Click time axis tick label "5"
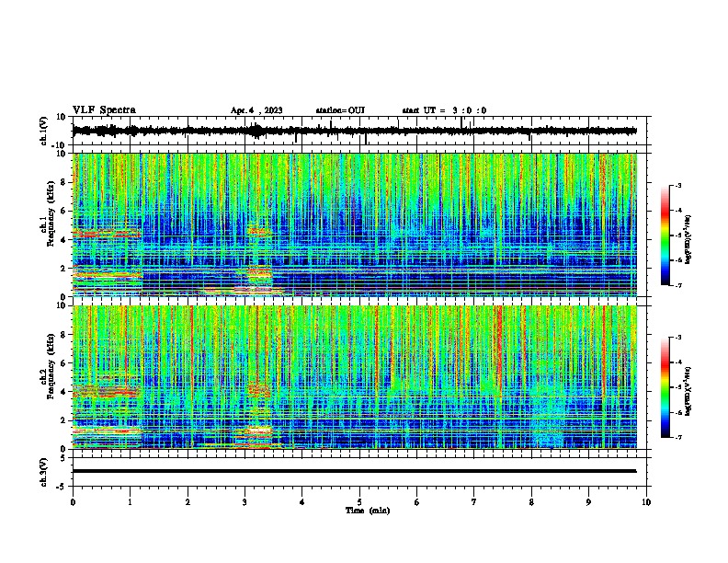This screenshot has height=563, width=728. tap(359, 502)
